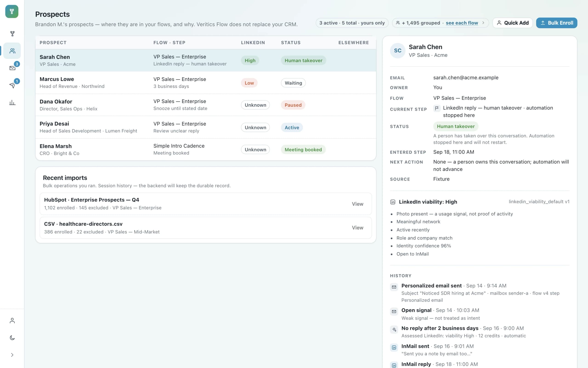Click the LinkedIn icon beside viability heading
588x368 pixels.
393,202
